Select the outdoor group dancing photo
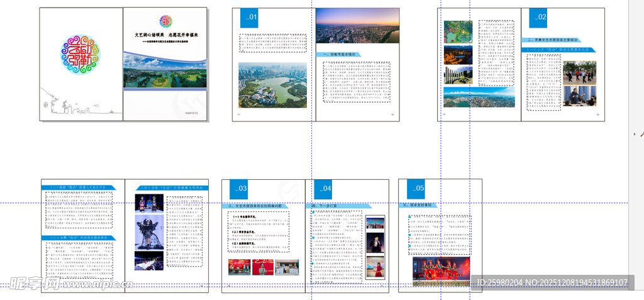644x300 pixels. [579, 73]
